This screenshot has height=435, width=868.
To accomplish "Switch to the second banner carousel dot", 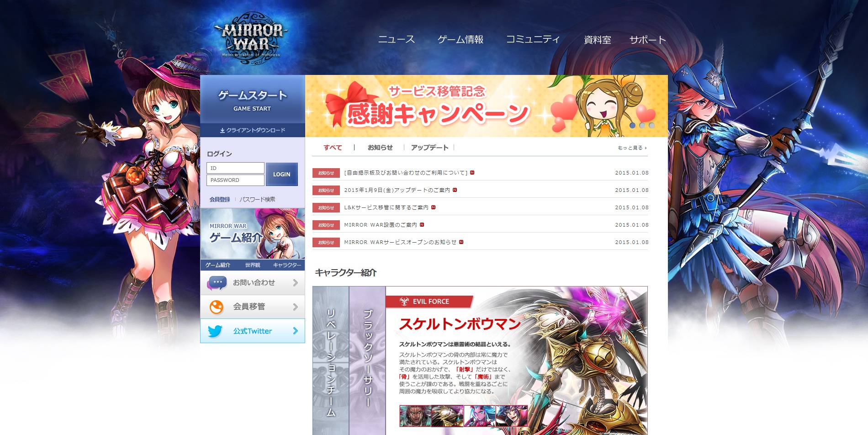I will click(x=642, y=125).
